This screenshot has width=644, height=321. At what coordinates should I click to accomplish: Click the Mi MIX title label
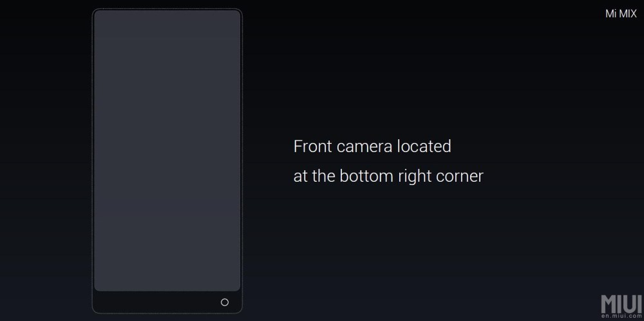pyautogui.click(x=621, y=14)
